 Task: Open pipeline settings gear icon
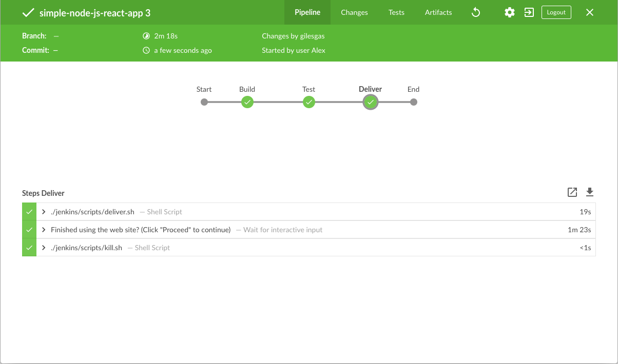point(509,12)
